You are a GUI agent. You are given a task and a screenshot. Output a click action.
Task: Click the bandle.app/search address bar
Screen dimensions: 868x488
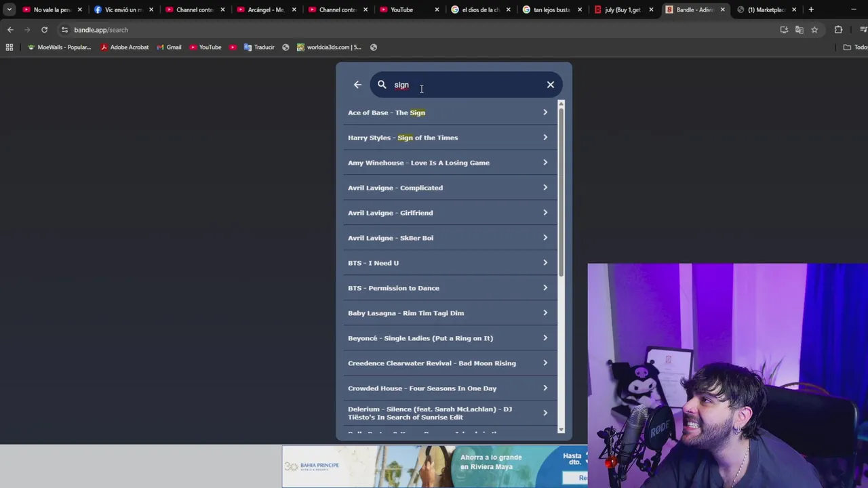pyautogui.click(x=420, y=30)
